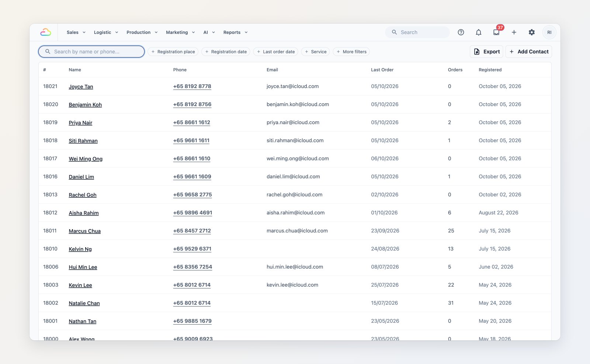Screen dimensions: 590x364
Task: Add a Last order date filter
Action: pos(276,52)
